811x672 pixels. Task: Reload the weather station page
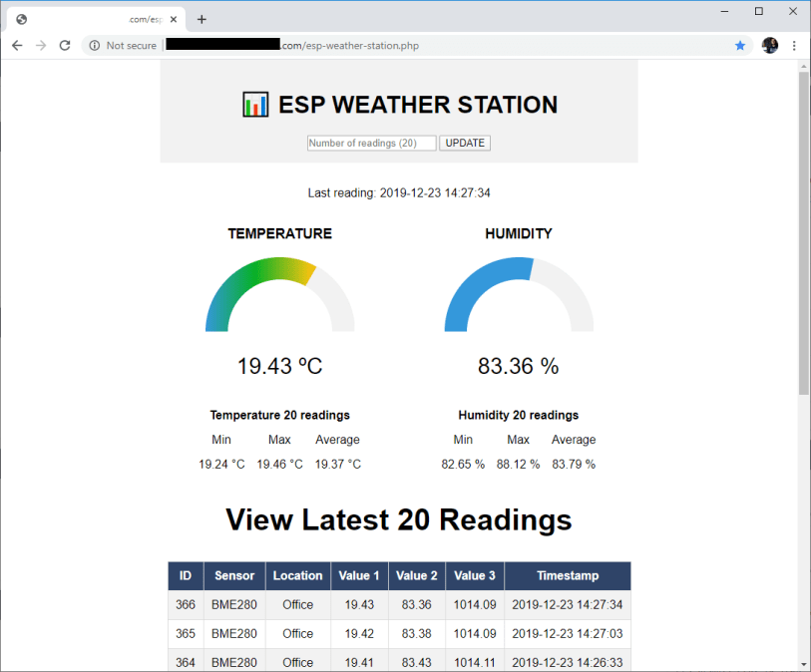tap(65, 45)
